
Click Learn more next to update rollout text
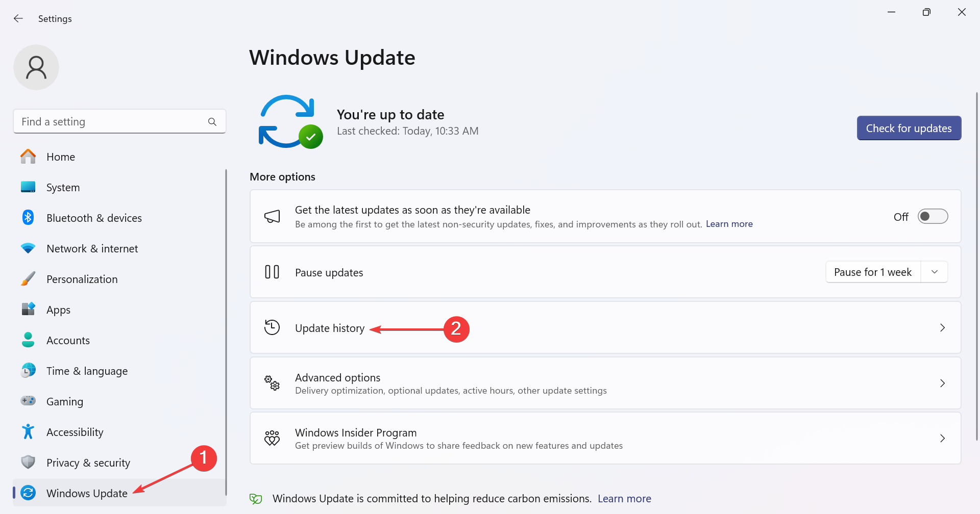[x=729, y=224]
